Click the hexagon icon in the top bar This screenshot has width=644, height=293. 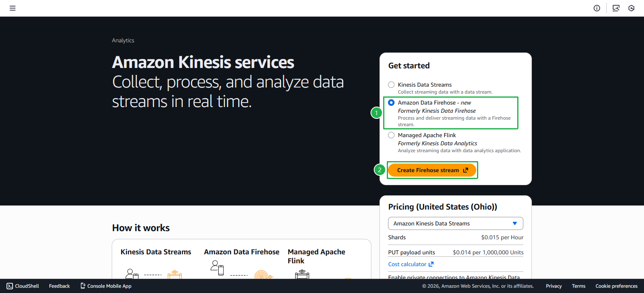(x=631, y=8)
